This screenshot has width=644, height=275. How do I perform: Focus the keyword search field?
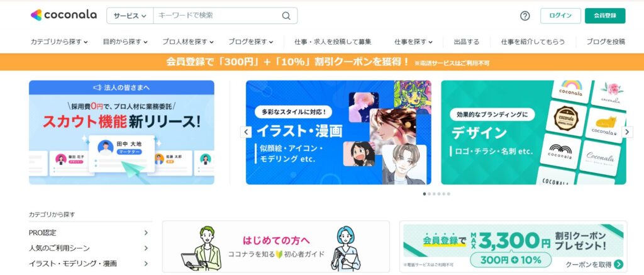coord(218,16)
